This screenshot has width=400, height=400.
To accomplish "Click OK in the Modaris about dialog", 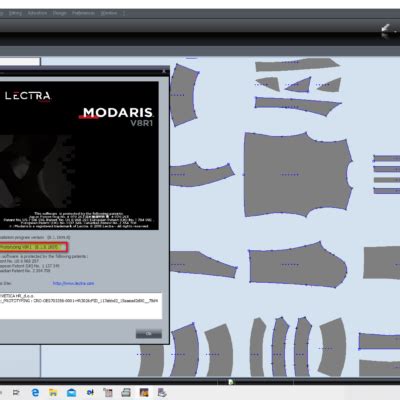I will click(x=149, y=334).
